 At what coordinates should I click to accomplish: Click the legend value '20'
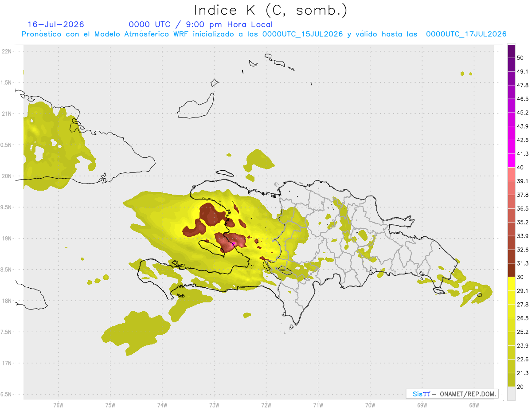pyautogui.click(x=520, y=387)
